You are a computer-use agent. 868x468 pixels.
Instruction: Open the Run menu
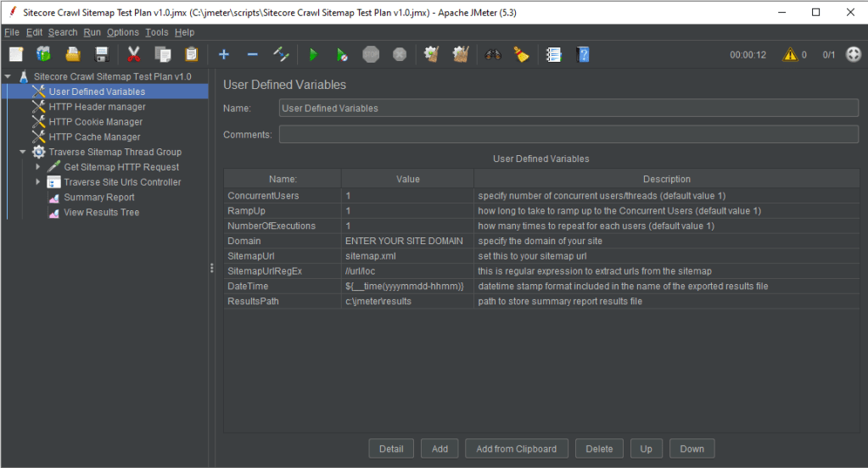tap(92, 32)
